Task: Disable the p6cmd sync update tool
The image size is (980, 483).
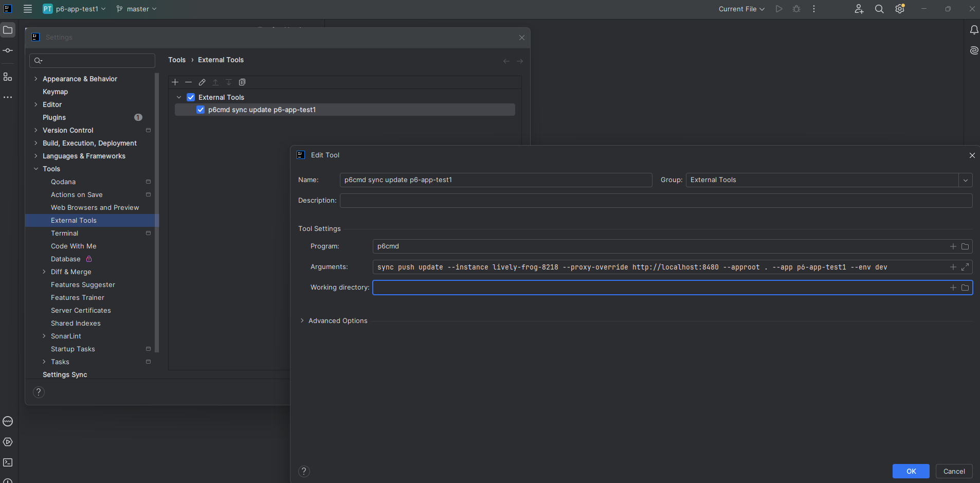Action: coord(199,110)
